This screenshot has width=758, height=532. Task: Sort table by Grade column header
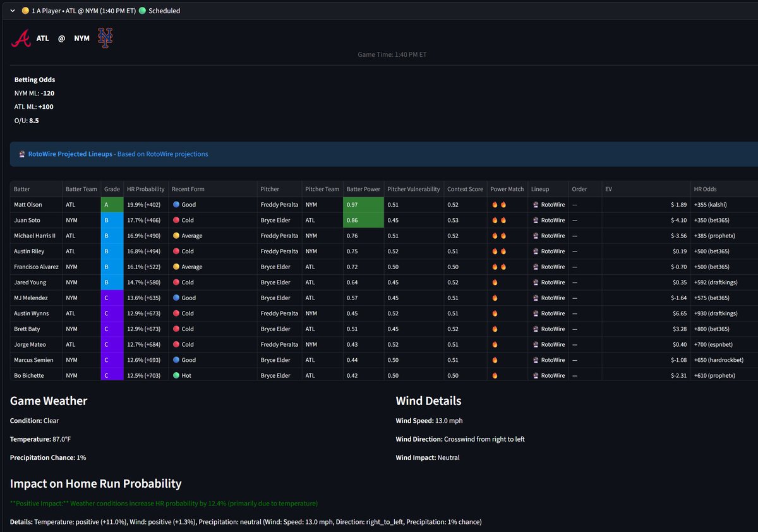[112, 189]
